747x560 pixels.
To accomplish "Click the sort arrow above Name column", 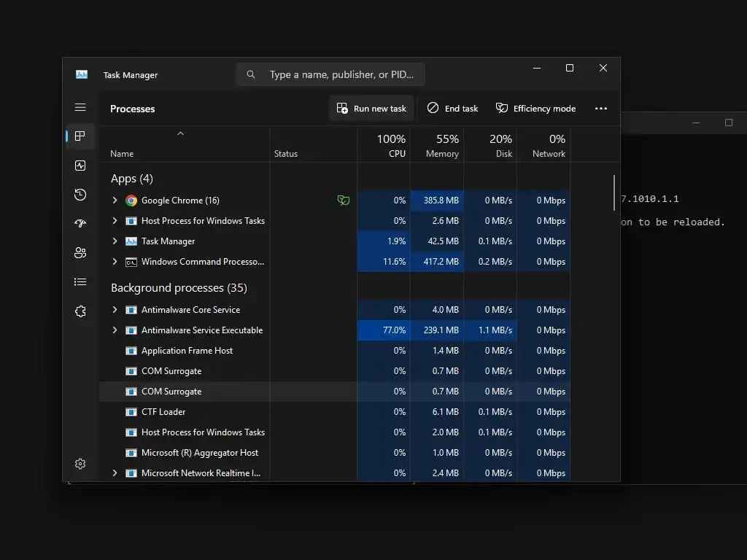I will [x=180, y=134].
